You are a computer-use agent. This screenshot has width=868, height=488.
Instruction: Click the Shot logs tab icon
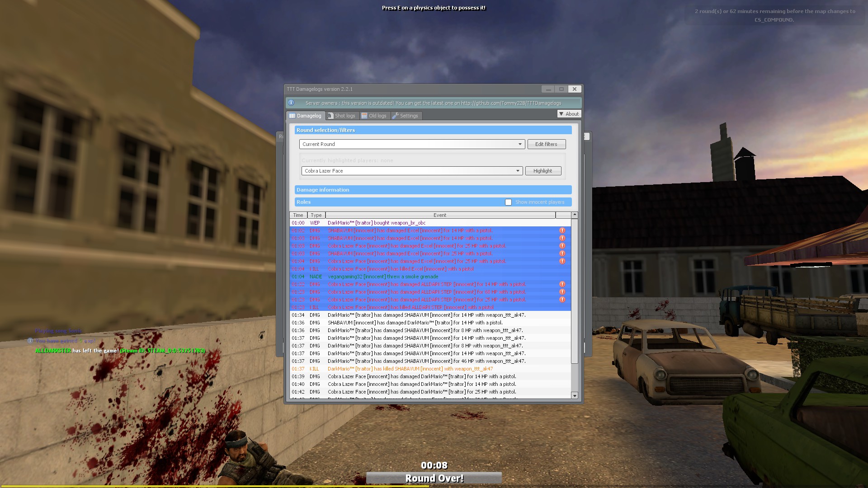[x=330, y=116]
